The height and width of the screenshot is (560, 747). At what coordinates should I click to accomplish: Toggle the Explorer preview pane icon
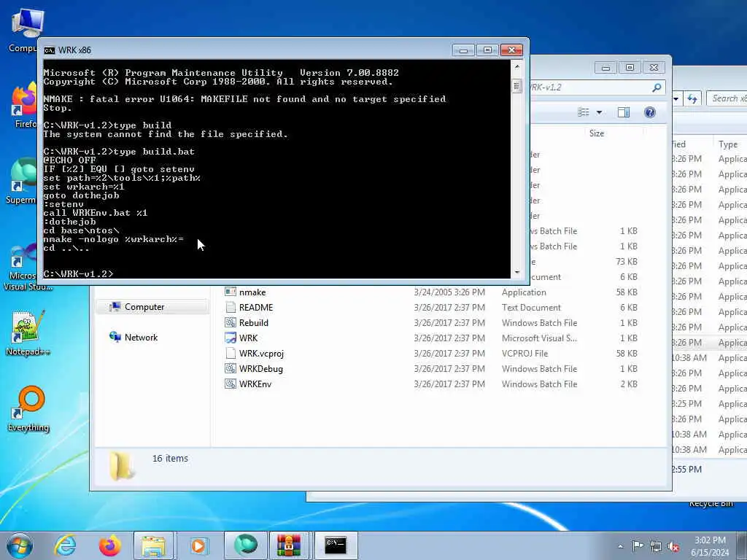tap(623, 112)
